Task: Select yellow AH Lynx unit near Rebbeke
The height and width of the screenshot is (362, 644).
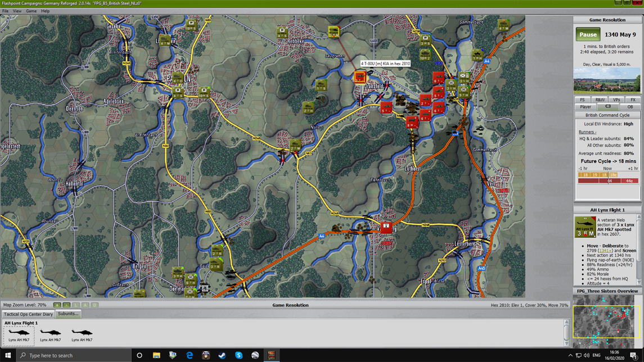Action: pos(334,32)
